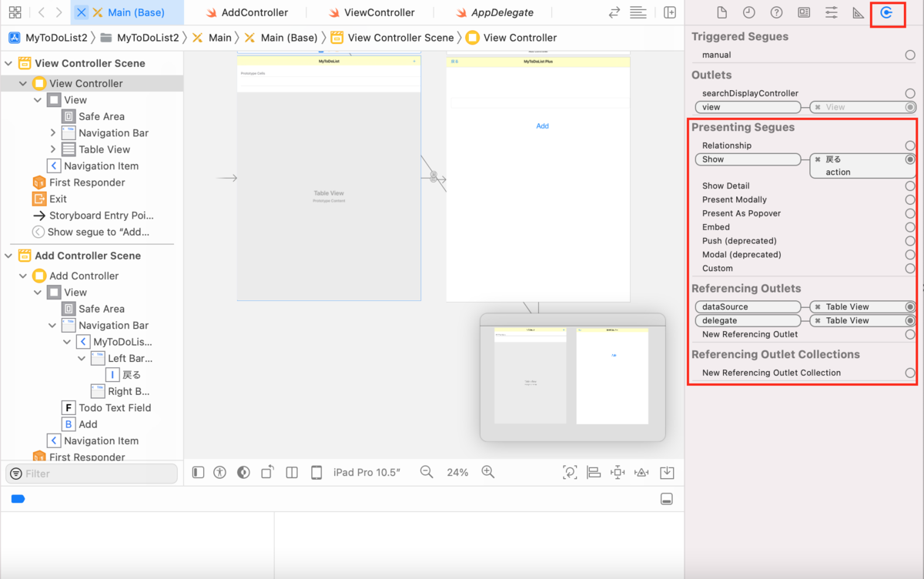The height and width of the screenshot is (579, 924).
Task: Open the Align constraints icon
Action: pos(594,472)
